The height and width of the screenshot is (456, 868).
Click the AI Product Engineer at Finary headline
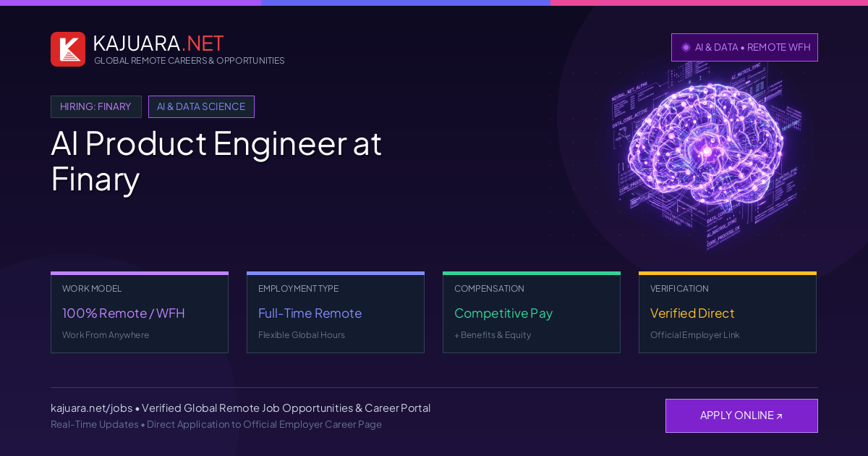216,161
